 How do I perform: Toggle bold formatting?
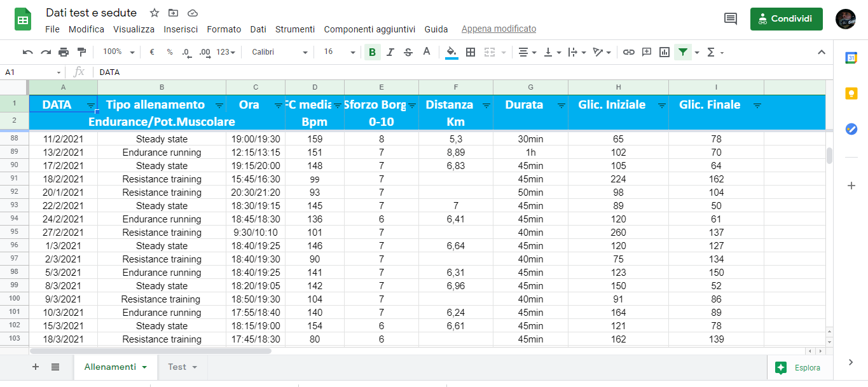click(372, 52)
